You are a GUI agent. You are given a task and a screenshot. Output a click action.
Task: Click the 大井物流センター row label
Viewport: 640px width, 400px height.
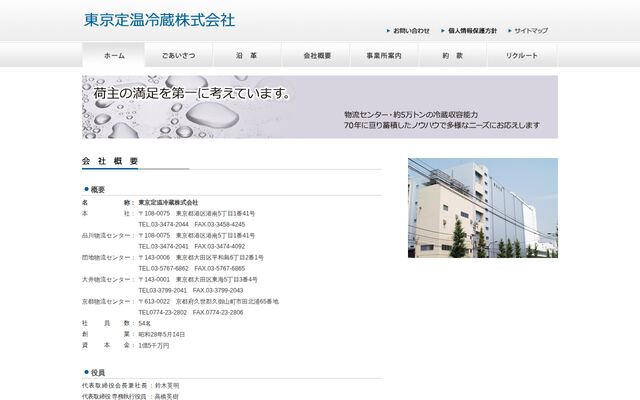(x=106, y=280)
